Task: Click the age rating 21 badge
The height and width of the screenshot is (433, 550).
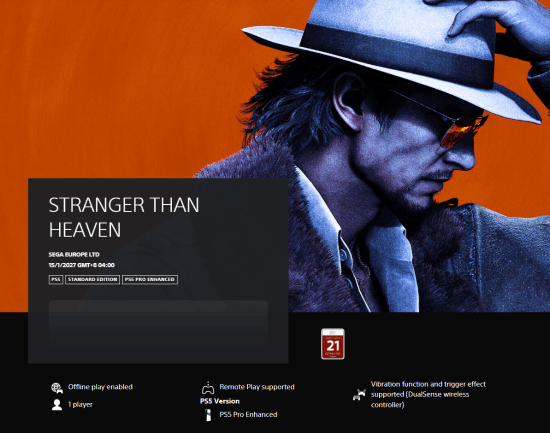Action: 333,344
